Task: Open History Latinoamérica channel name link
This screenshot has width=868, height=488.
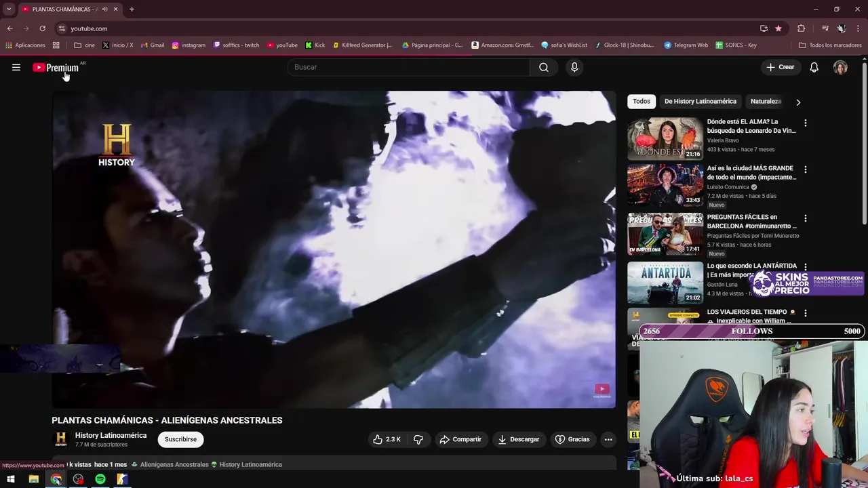Action: tap(111, 435)
